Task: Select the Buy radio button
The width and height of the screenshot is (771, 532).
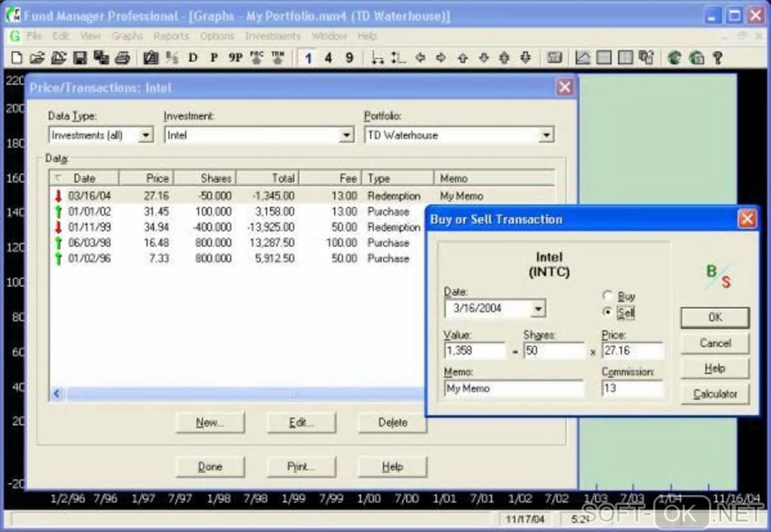Action: click(x=608, y=295)
